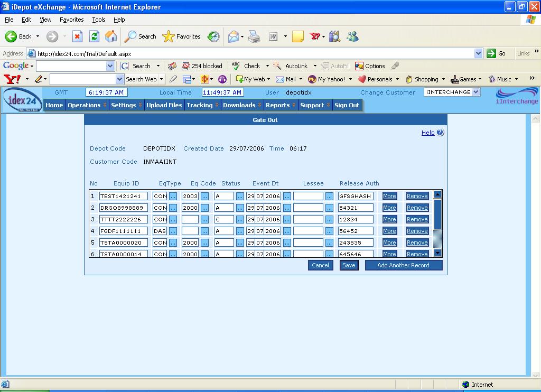Click the Release Auth field for row 3
The height and width of the screenshot is (392, 541).
(356, 219)
